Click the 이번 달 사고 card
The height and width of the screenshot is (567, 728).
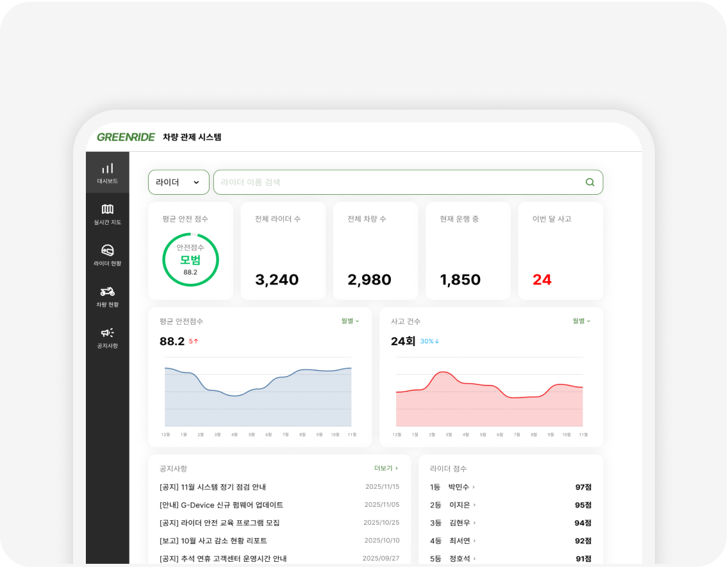click(x=560, y=251)
